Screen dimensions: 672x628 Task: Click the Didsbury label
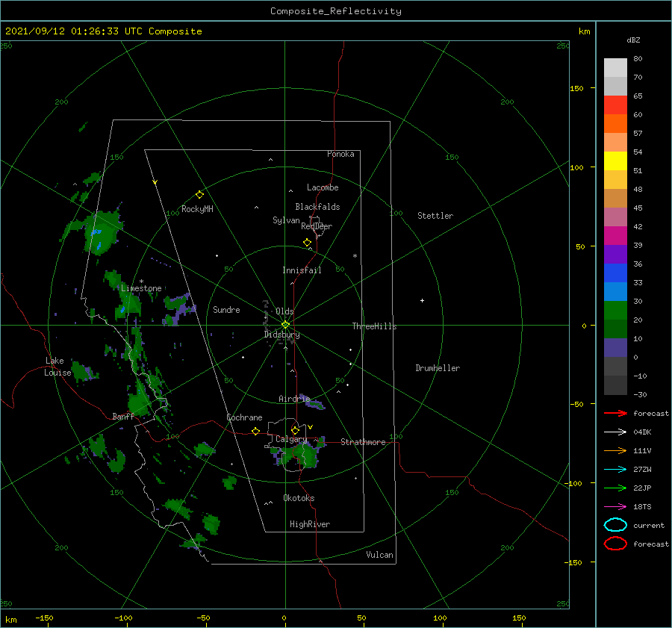(x=281, y=335)
